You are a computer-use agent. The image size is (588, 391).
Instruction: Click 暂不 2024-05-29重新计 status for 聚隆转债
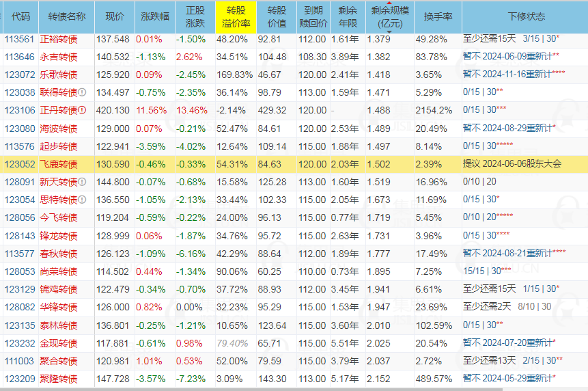click(x=509, y=378)
